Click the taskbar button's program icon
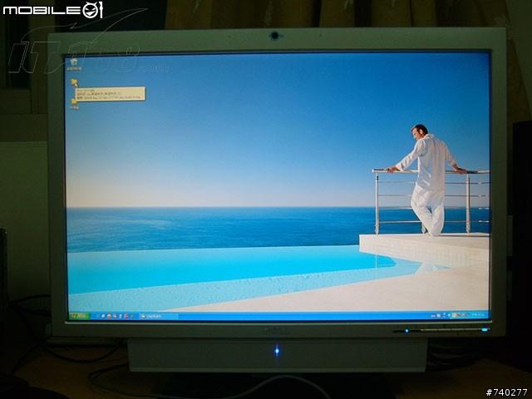The image size is (532, 399). [x=141, y=316]
